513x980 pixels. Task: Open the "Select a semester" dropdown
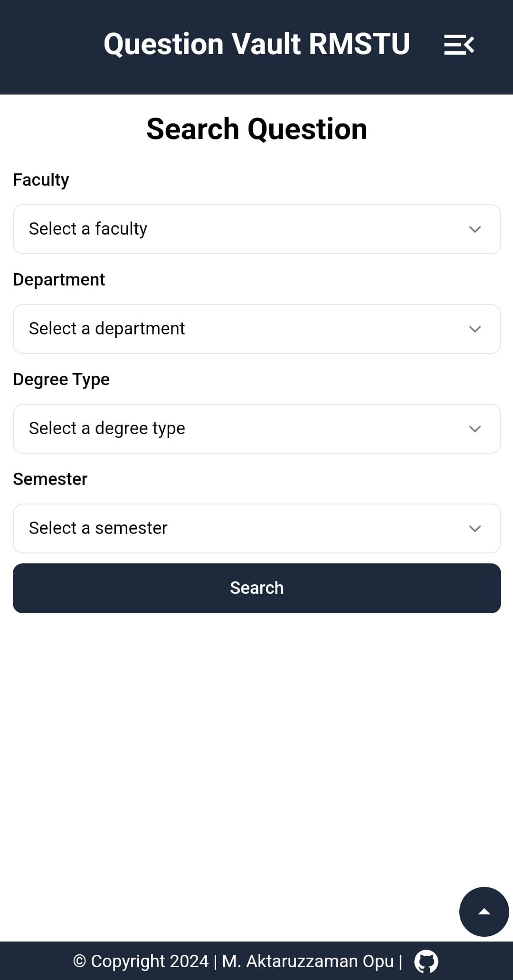256,529
